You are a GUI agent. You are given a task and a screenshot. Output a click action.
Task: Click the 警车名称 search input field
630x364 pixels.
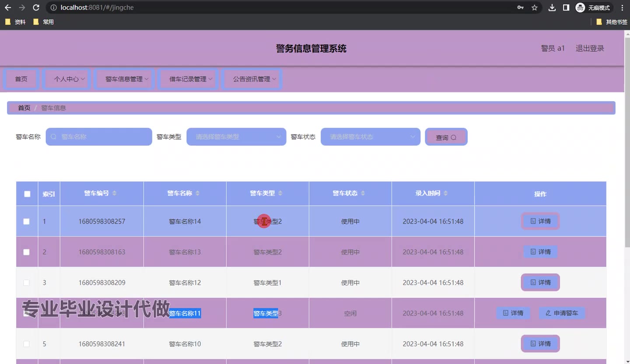click(x=99, y=137)
